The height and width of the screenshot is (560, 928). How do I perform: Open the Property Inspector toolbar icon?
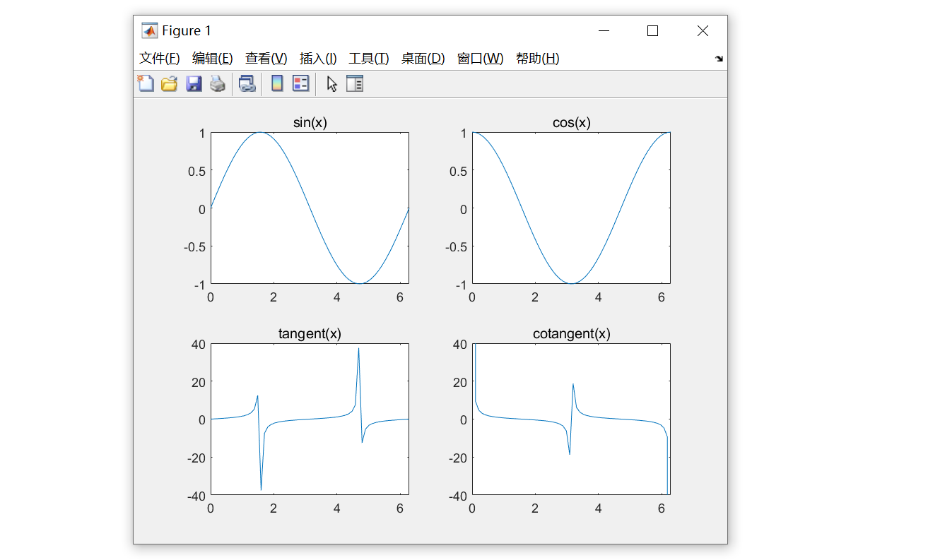(355, 84)
